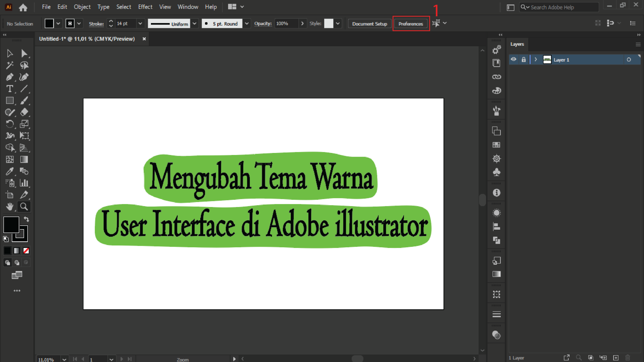The height and width of the screenshot is (362, 644).
Task: Open the Effect menu
Action: click(x=145, y=7)
